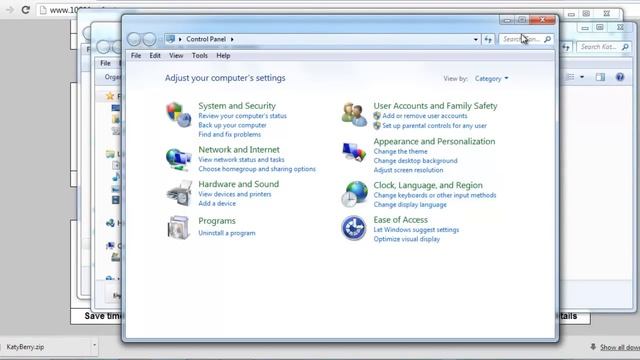
Task: Open Ease of Access category
Action: [400, 220]
